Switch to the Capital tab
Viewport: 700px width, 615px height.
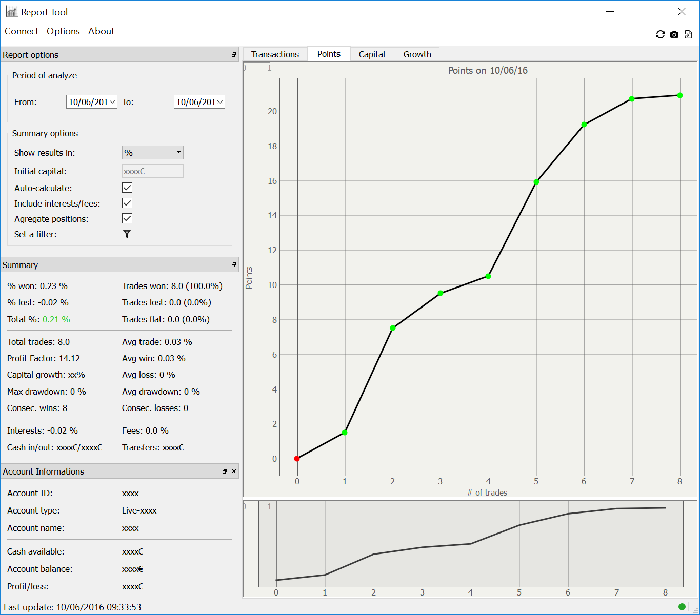(372, 54)
